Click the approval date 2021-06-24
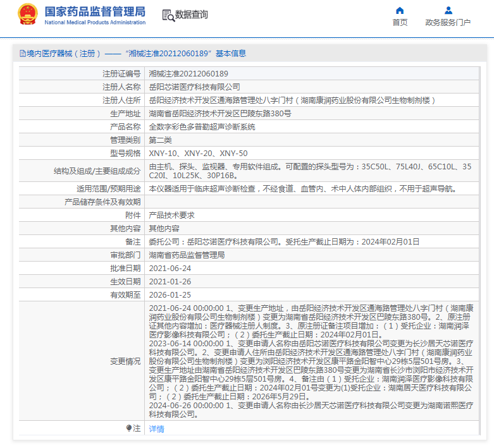The width and height of the screenshot is (494, 448). [170, 269]
